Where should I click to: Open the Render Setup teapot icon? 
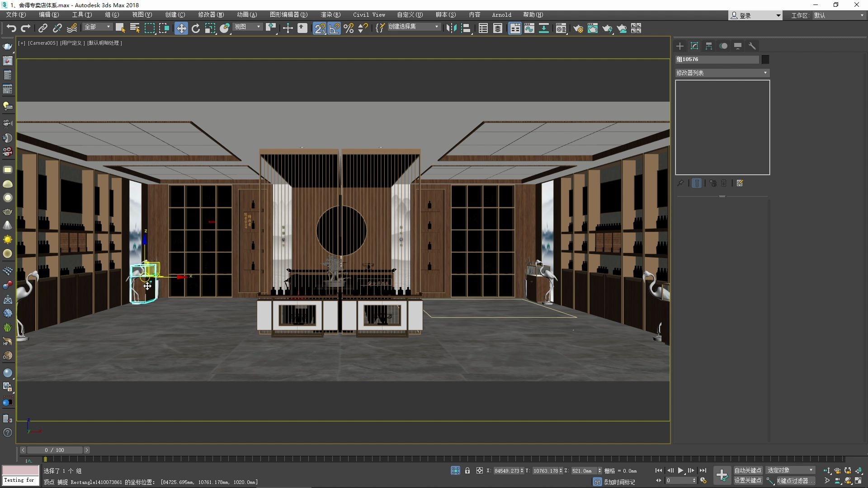(578, 28)
